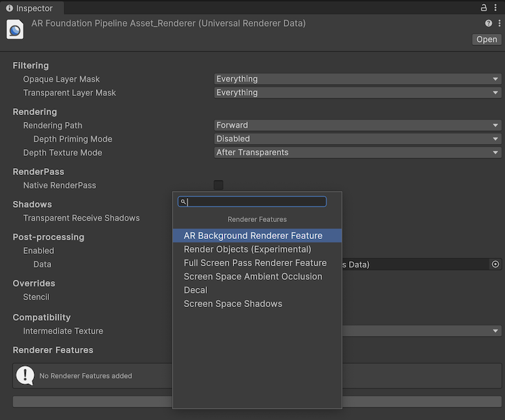Open the asset's three-dot options menu
The height and width of the screenshot is (420, 505).
499,24
